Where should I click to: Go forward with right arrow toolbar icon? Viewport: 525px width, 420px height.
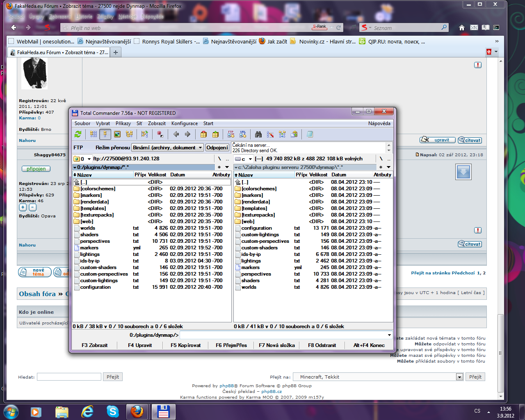(x=188, y=134)
